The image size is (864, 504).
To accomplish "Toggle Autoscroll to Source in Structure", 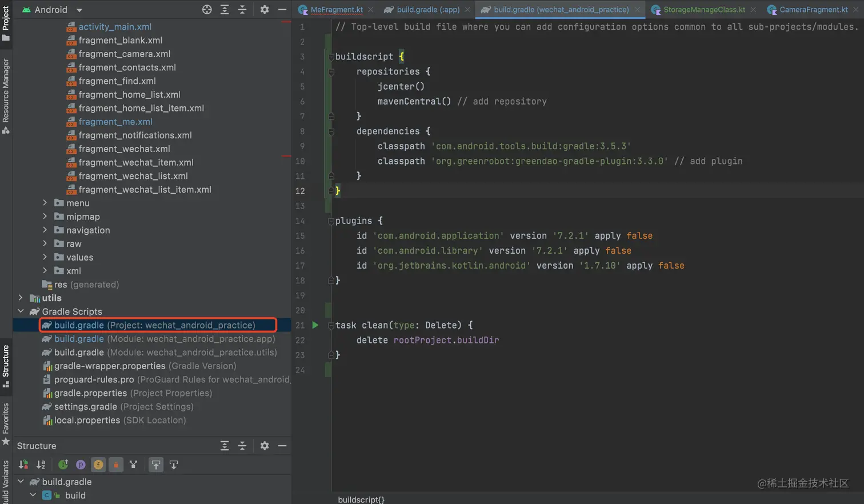I will (156, 465).
